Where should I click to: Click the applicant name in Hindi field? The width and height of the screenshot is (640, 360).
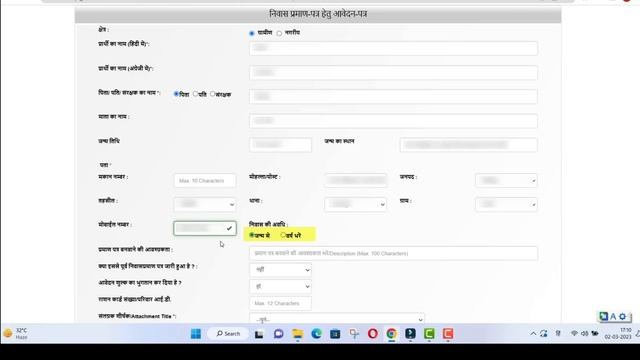pyautogui.click(x=393, y=48)
